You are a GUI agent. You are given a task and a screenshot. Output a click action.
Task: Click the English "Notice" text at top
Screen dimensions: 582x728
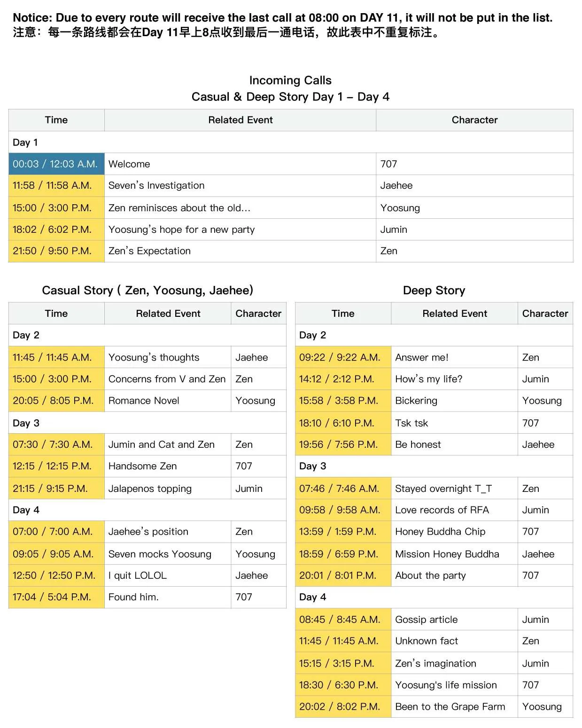pyautogui.click(x=282, y=18)
